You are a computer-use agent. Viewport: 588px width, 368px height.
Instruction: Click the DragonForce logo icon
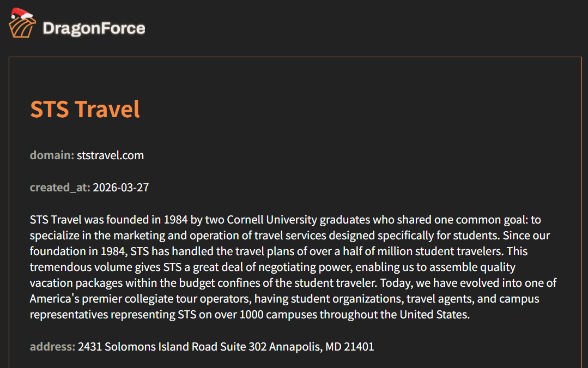click(x=22, y=26)
